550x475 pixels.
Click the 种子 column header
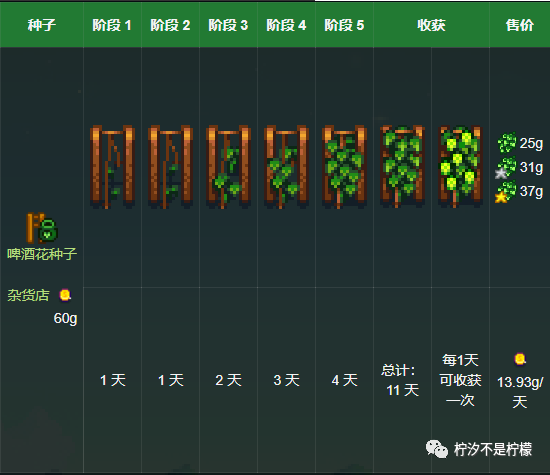(42, 25)
